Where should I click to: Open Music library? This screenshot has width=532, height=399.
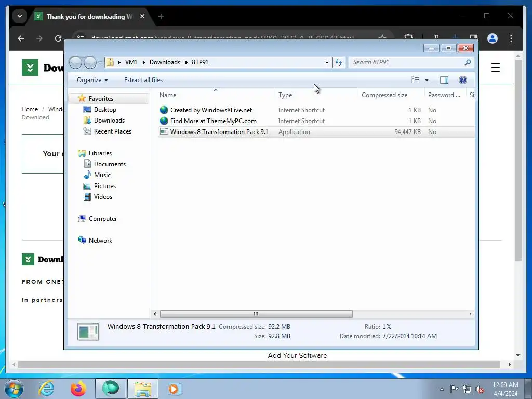coord(102,175)
